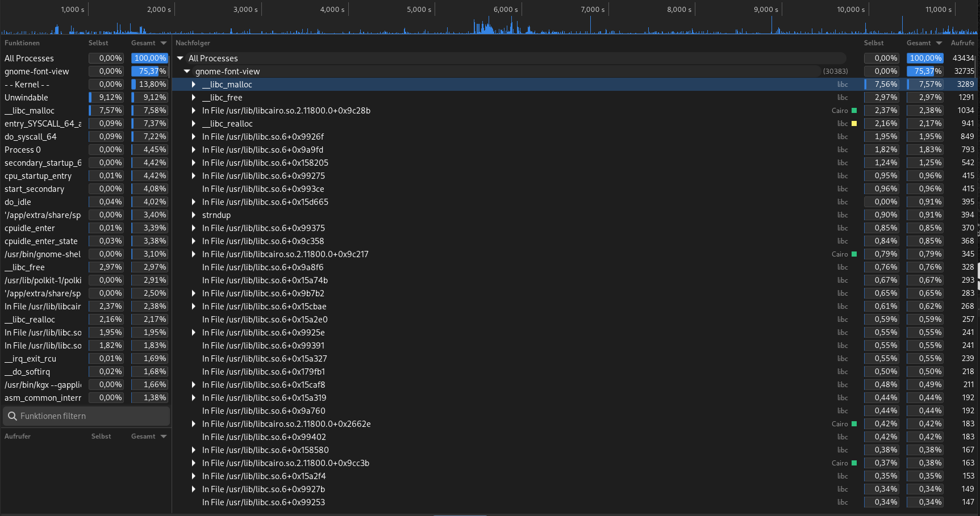Click the green Cairo swatch on libcairo 0x9c28b row
Screen dimensions: 980x516
click(854, 111)
